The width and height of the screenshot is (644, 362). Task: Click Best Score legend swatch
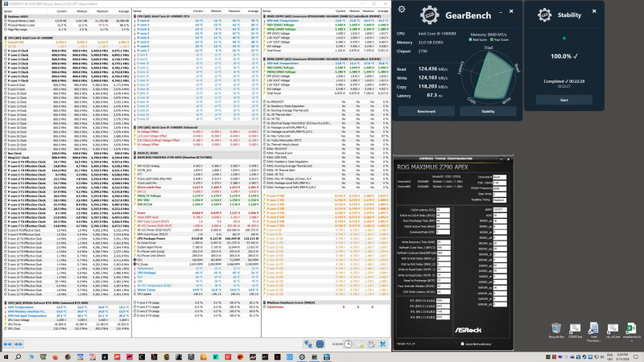click(471, 39)
